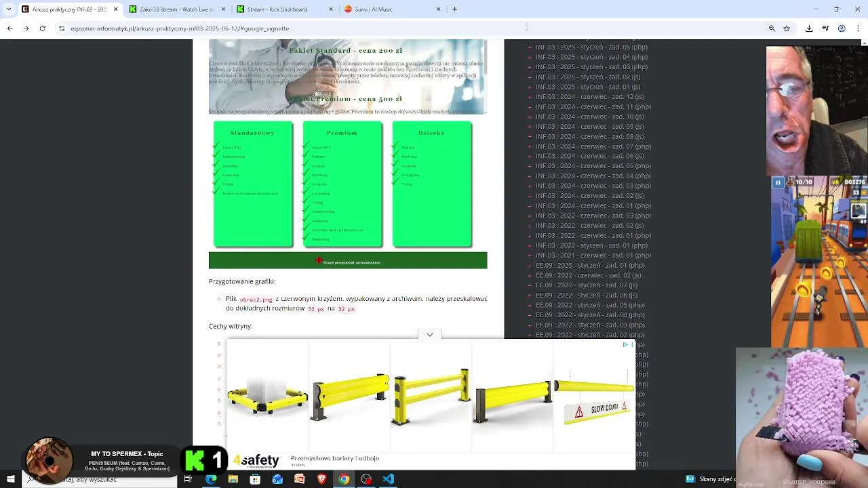
Task: Launch Microsoft Edge from the taskbar
Action: click(211, 479)
